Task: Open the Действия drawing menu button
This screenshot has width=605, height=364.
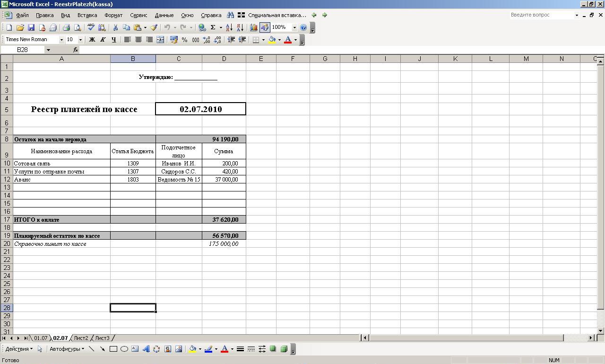Action: coord(19,349)
